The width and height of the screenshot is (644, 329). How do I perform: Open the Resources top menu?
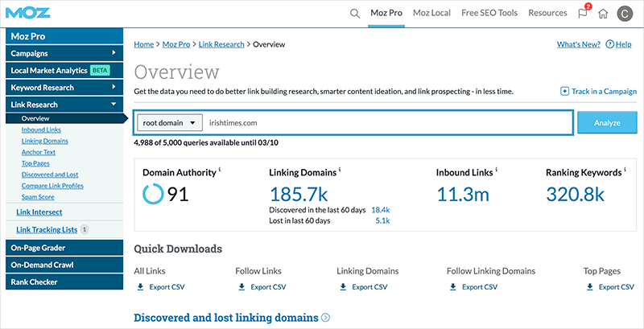pyautogui.click(x=547, y=13)
